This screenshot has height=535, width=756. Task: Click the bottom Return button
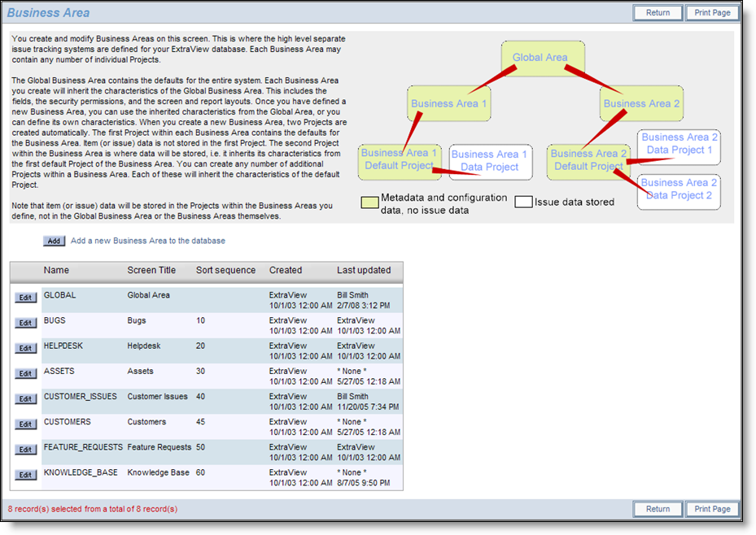pos(658,509)
